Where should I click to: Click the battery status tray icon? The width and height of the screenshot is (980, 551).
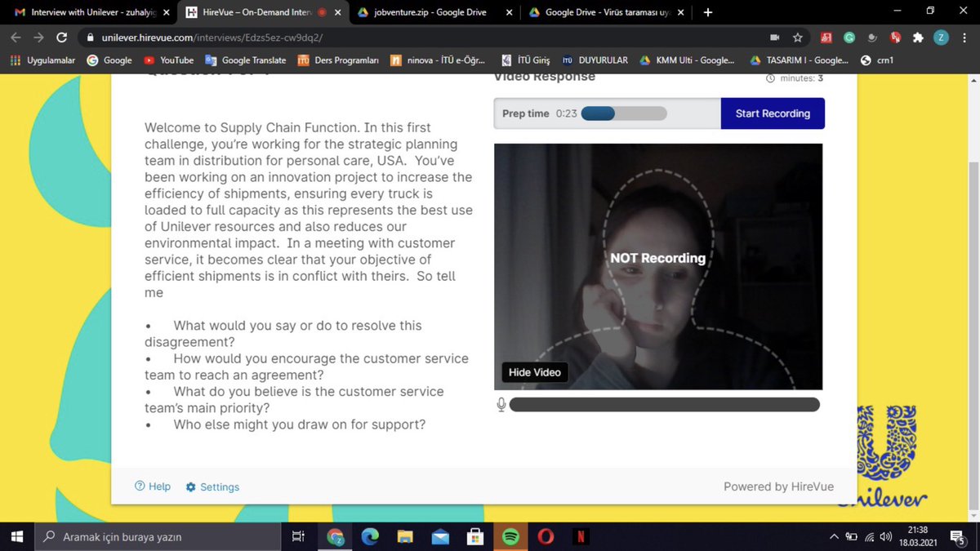coord(851,536)
